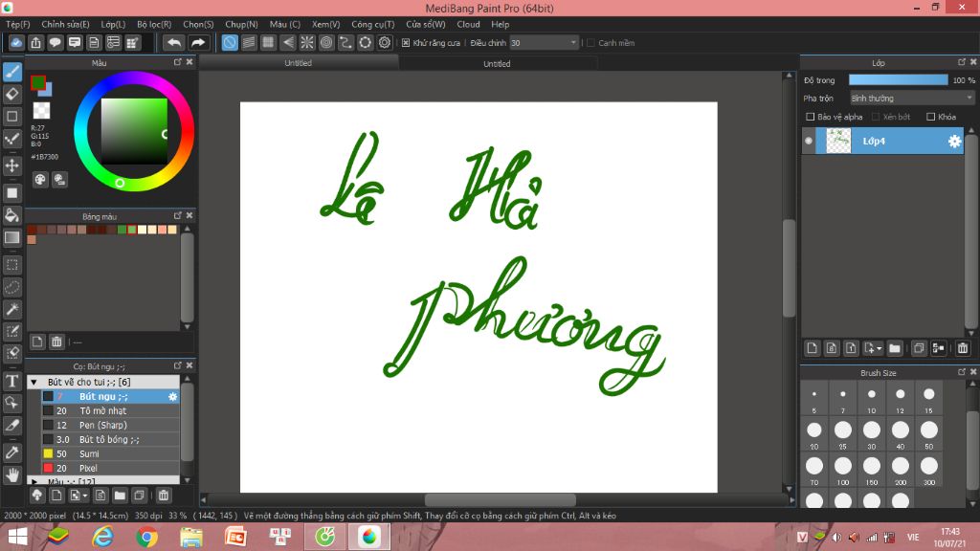
Task: Open the Lớp(L) menu
Action: coord(113,24)
